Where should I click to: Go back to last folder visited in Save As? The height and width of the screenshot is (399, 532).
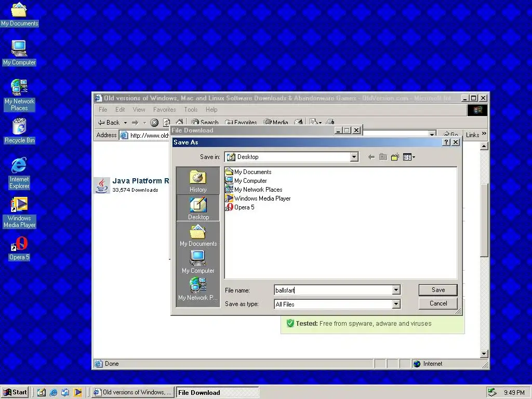tap(371, 157)
